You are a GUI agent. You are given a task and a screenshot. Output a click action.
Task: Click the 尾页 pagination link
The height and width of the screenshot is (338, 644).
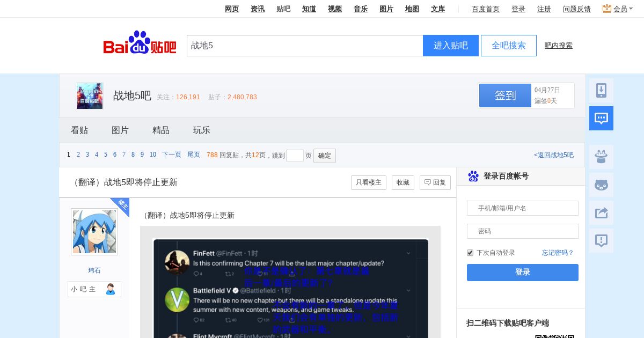[x=194, y=155]
